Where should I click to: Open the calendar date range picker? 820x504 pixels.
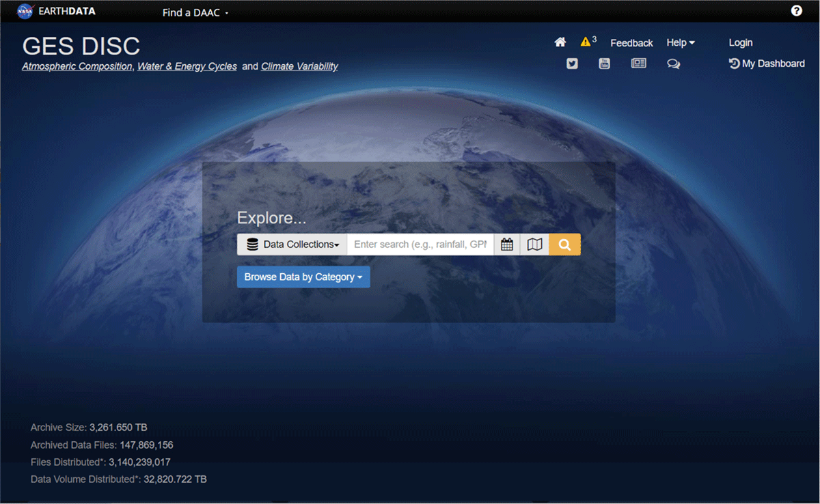[507, 244]
